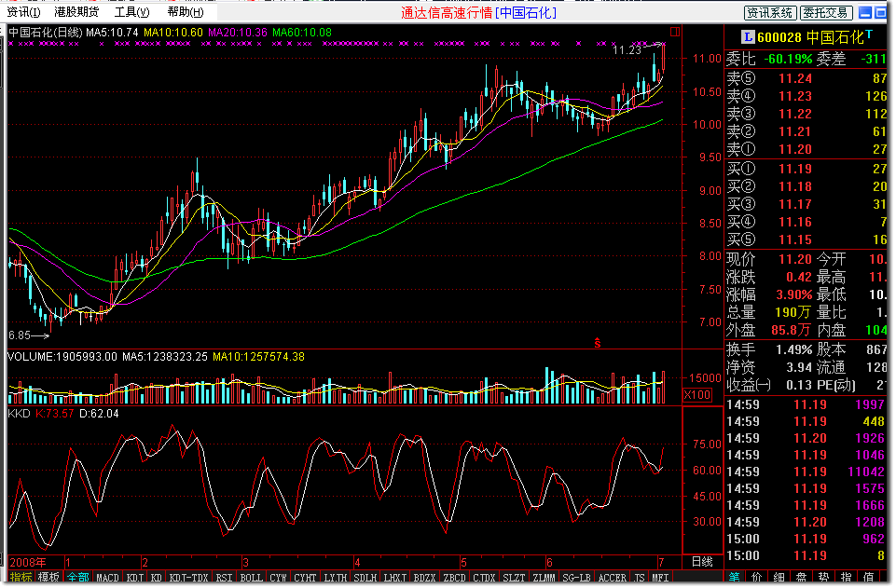The height and width of the screenshot is (588, 896).
Task: Switch to the MFI indicator tab
Action: pyautogui.click(x=660, y=578)
